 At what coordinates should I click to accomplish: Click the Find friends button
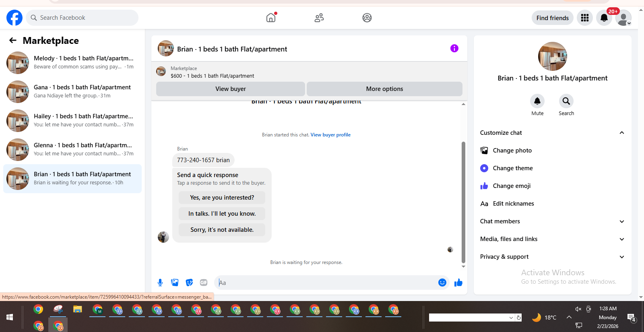(x=553, y=18)
